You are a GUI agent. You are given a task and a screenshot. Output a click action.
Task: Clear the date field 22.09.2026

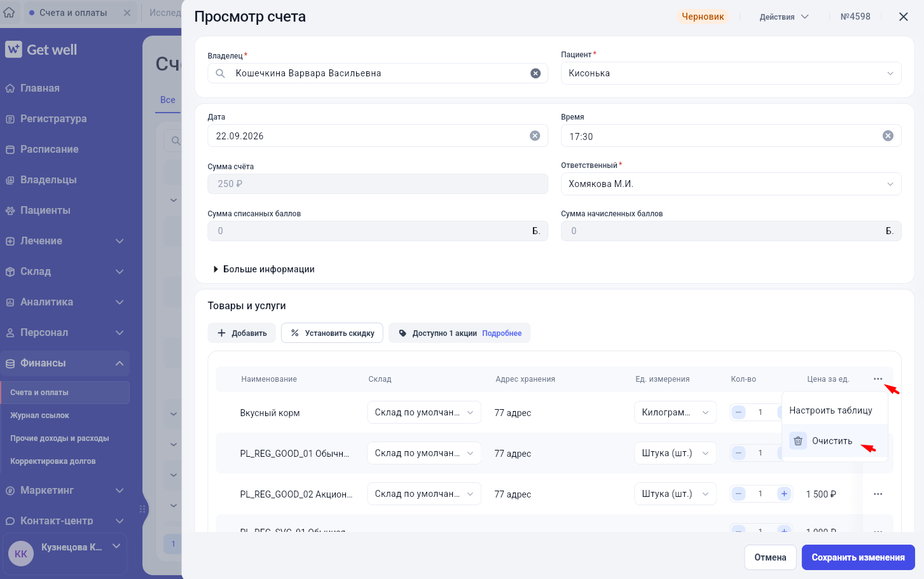click(x=535, y=136)
